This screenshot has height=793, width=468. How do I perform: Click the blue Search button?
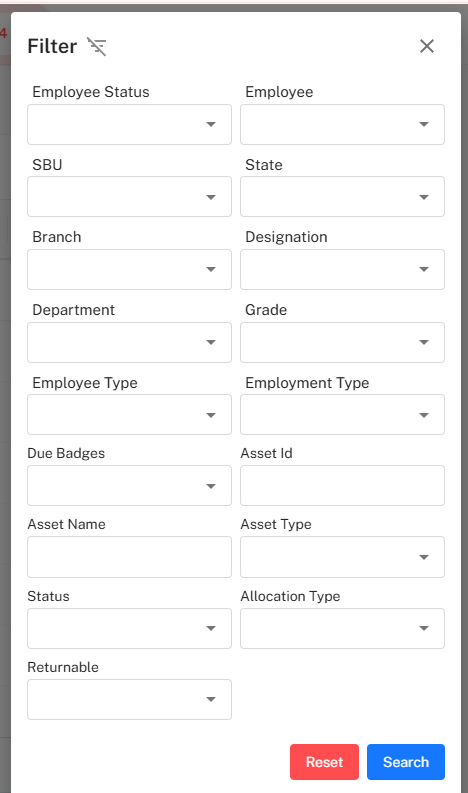point(406,762)
